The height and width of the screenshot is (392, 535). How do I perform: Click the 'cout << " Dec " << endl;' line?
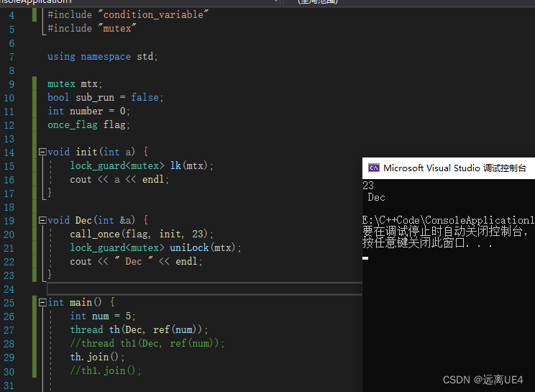[x=136, y=261]
